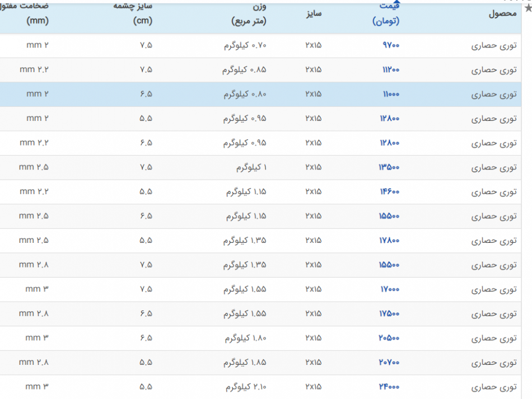Open the 17000 toman price link

coord(390,289)
